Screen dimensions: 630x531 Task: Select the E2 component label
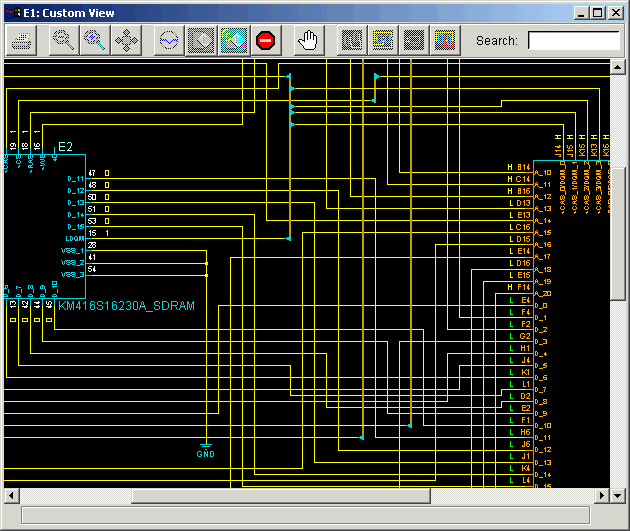tap(65, 147)
